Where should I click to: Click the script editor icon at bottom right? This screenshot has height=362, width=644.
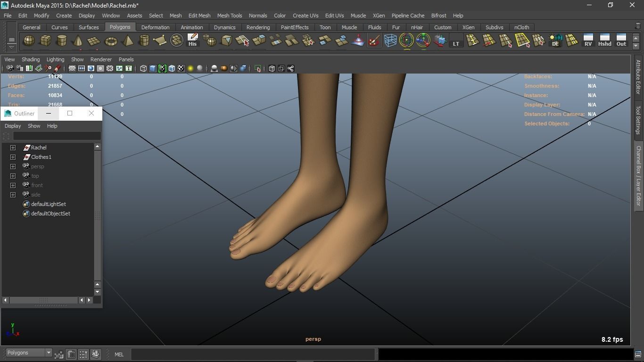point(638,354)
